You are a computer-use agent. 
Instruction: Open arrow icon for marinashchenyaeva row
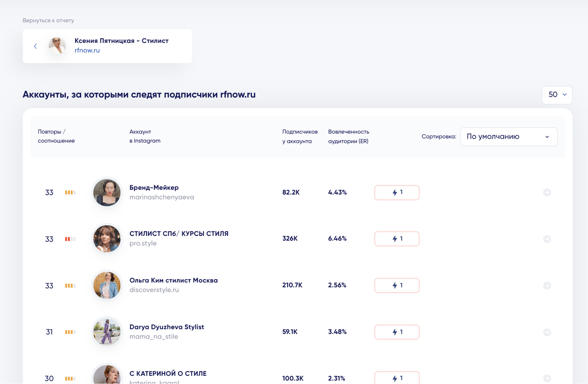[x=547, y=192]
